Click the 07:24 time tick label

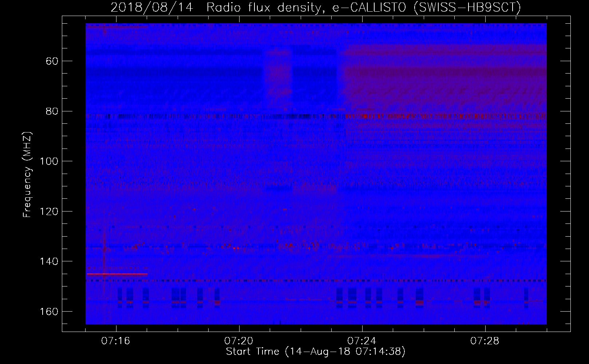tap(362, 341)
